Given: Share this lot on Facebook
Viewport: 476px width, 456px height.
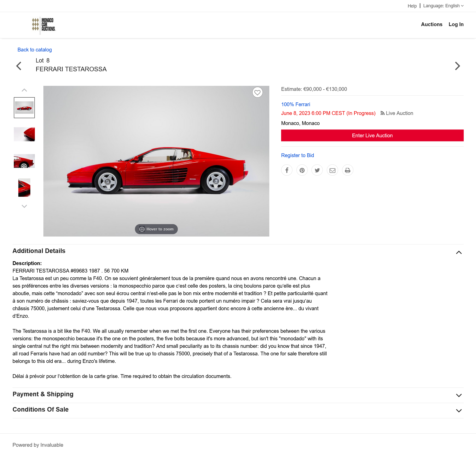Looking at the screenshot, I should click(287, 170).
